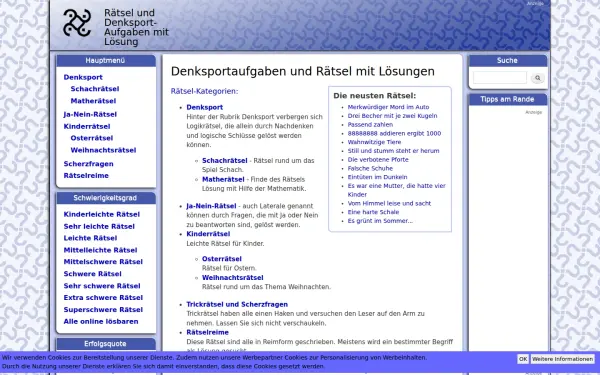The width and height of the screenshot is (600, 375).
Task: Open 'Alle online lösbaren' link
Action: tap(101, 321)
